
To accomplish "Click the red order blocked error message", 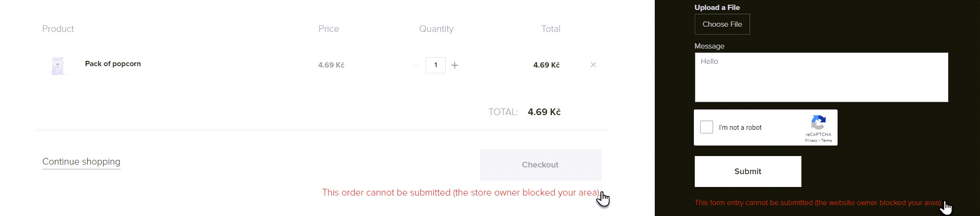I will coord(460,193).
